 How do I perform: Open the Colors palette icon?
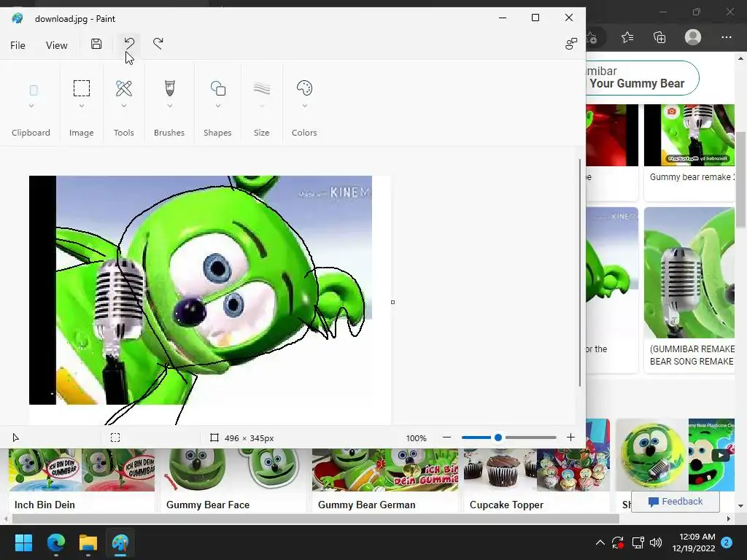[304, 88]
